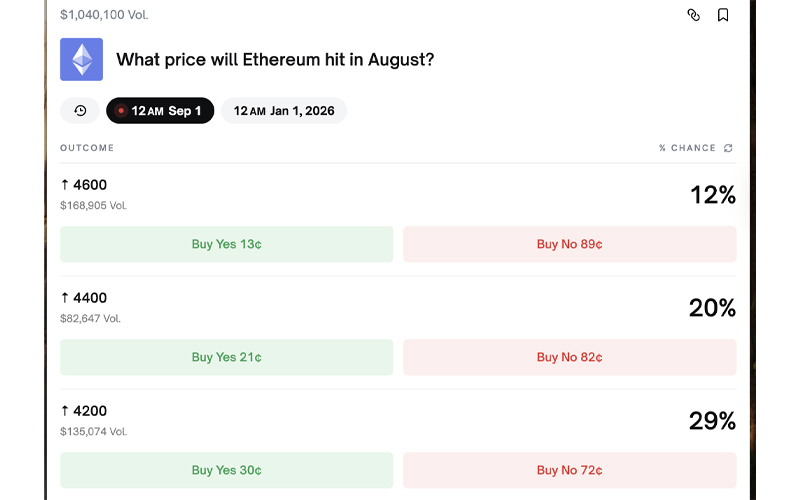Click the 29% chance value

tap(712, 421)
